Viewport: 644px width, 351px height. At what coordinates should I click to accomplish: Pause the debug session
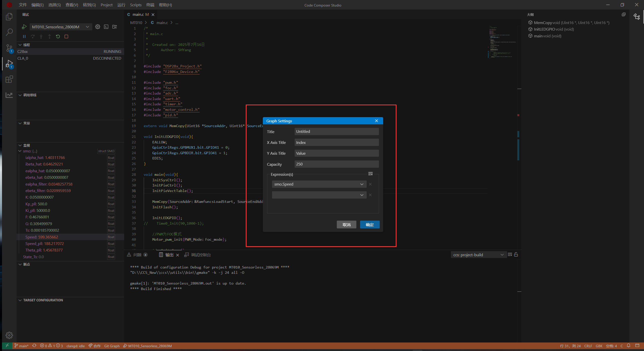click(x=24, y=36)
